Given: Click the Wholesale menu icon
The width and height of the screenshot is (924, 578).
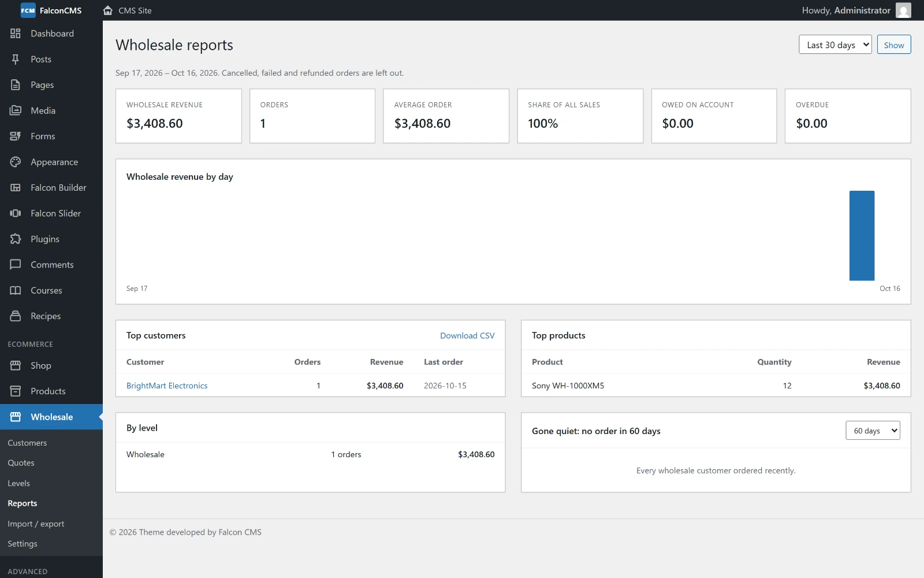Looking at the screenshot, I should [x=16, y=417].
